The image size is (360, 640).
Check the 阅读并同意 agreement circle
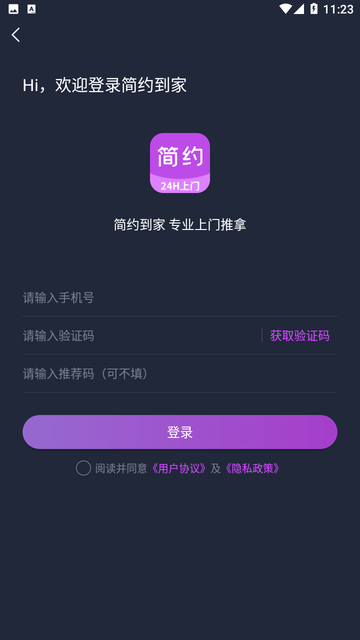[x=83, y=468]
